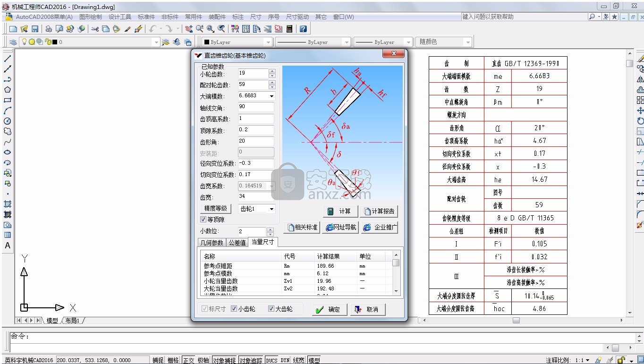The height and width of the screenshot is (364, 644).
Task: Select the Polygon draw tool
Action: click(8, 90)
